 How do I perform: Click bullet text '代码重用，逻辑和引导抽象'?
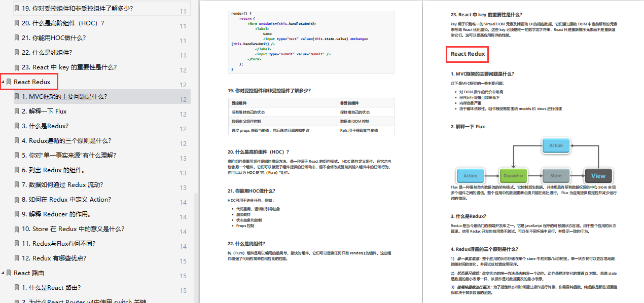(258, 209)
